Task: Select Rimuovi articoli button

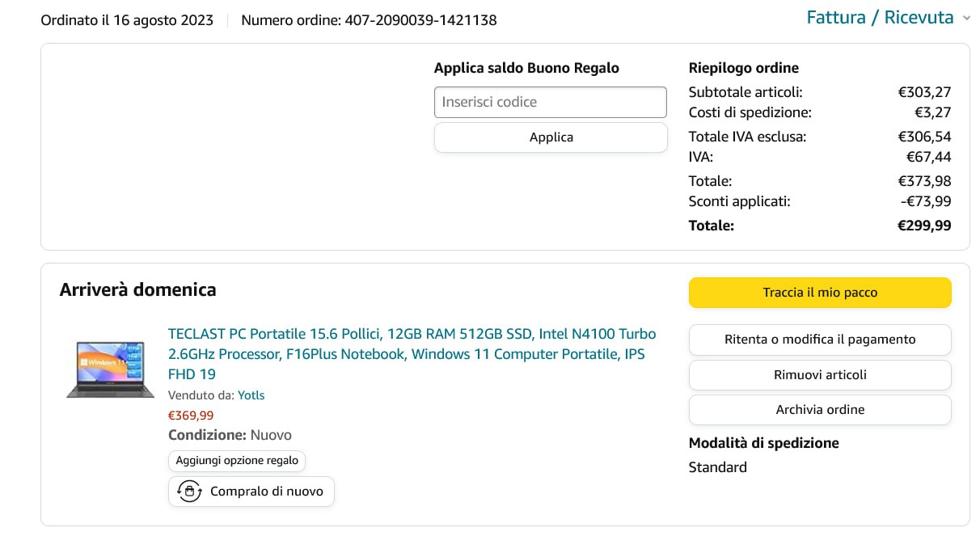Action: coord(820,375)
